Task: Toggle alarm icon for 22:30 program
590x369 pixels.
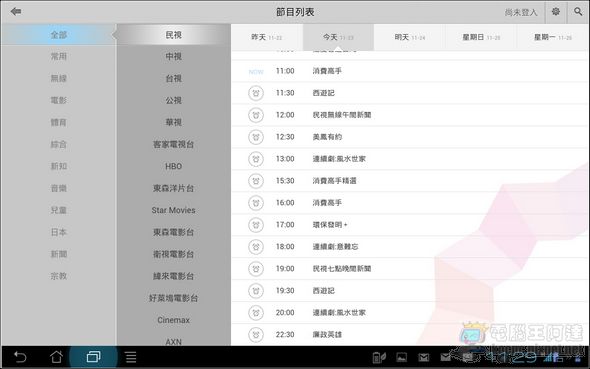Action: [x=256, y=334]
